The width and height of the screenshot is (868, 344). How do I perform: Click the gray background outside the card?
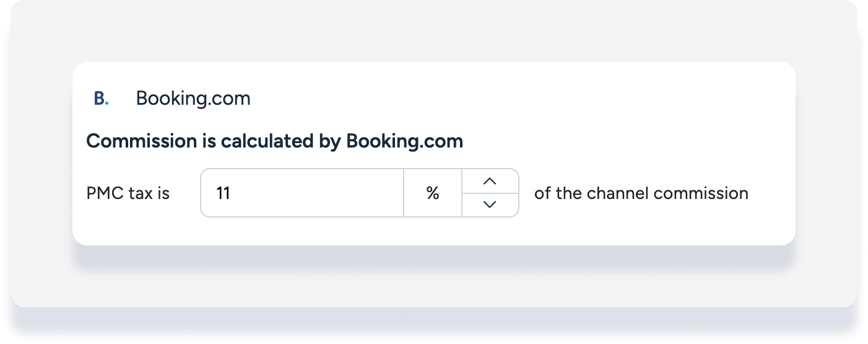pos(433,31)
